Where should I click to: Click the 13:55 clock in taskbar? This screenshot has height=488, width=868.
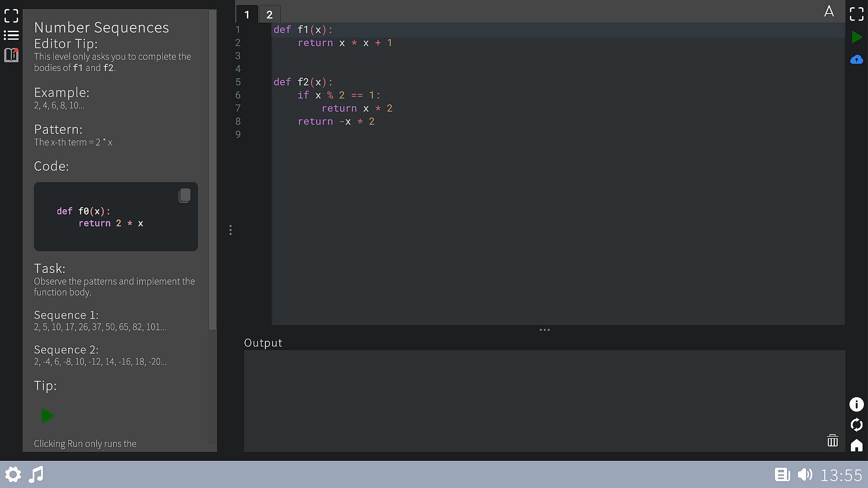pos(841,475)
